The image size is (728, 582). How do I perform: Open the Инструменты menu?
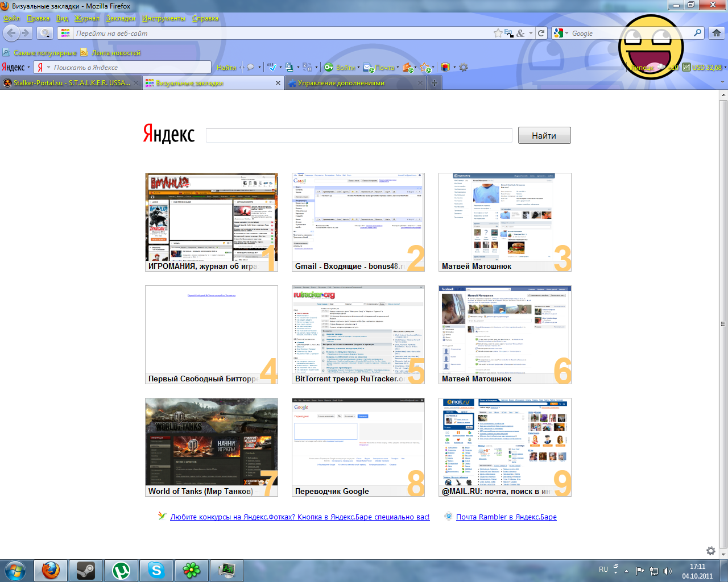click(164, 18)
